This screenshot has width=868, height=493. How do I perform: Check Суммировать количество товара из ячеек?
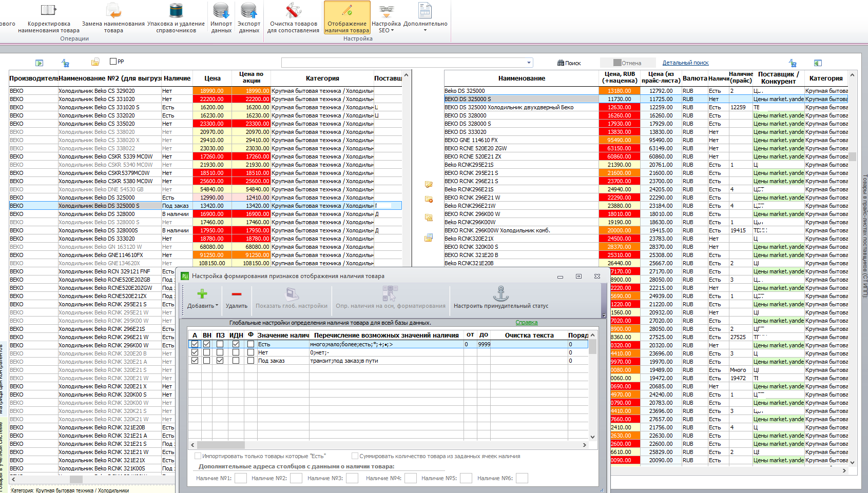(355, 456)
